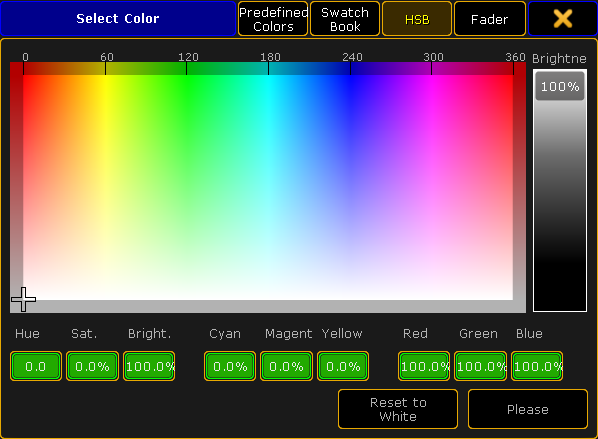Click the crosshair cursor in the color field
The width and height of the screenshot is (598, 439).
click(24, 299)
